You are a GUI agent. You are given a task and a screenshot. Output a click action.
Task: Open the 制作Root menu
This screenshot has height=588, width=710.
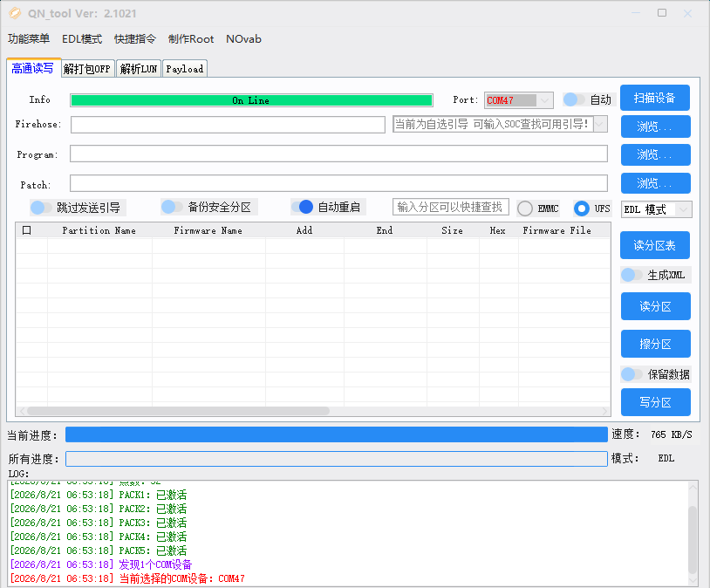pos(191,39)
